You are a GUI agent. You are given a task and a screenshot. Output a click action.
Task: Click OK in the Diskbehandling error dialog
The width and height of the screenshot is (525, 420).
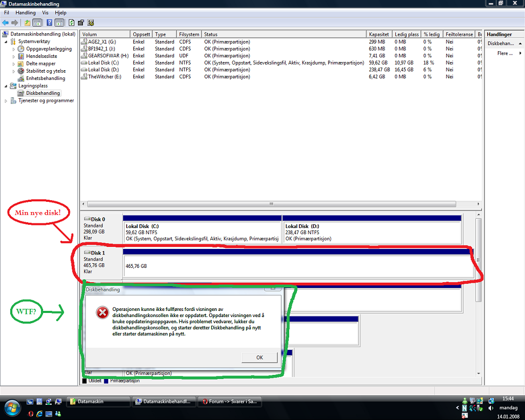259,358
